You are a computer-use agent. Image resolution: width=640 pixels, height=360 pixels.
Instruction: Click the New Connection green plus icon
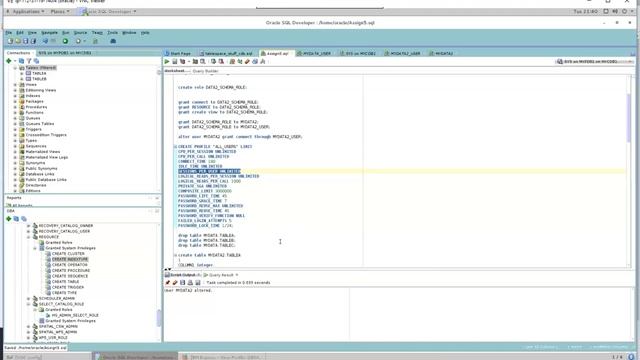pyautogui.click(x=9, y=61)
